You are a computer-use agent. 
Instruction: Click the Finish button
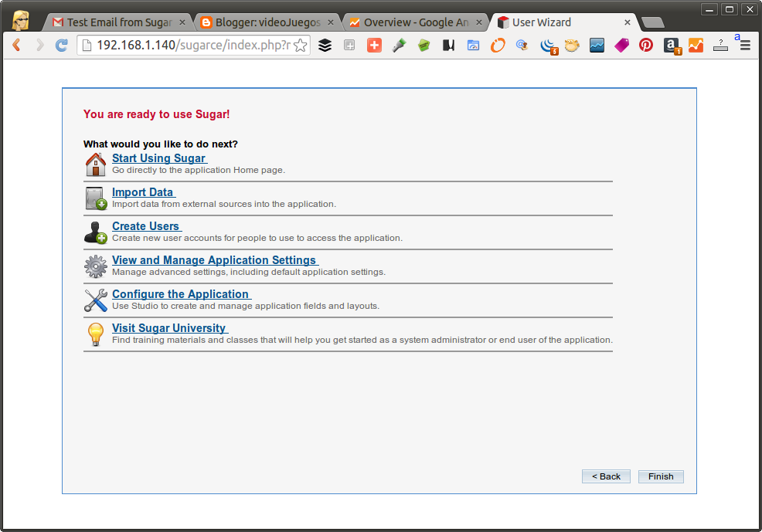pyautogui.click(x=660, y=476)
